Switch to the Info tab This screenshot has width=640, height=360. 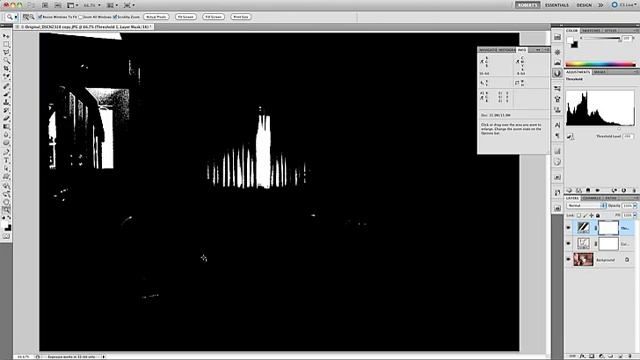click(522, 50)
